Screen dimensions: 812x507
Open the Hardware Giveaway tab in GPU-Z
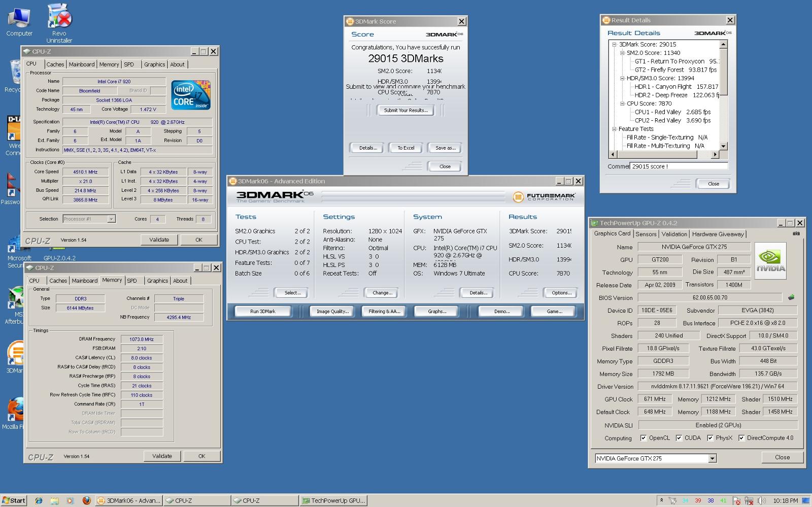(718, 234)
